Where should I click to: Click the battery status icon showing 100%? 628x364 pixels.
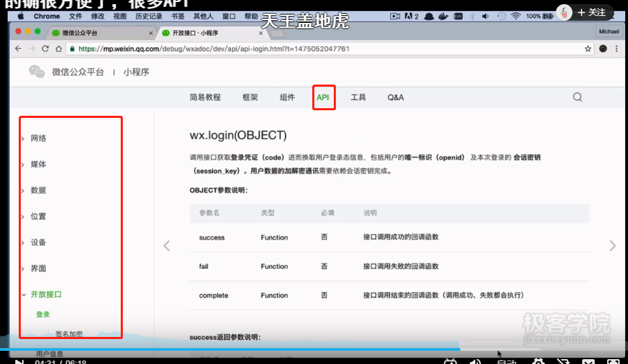[539, 17]
